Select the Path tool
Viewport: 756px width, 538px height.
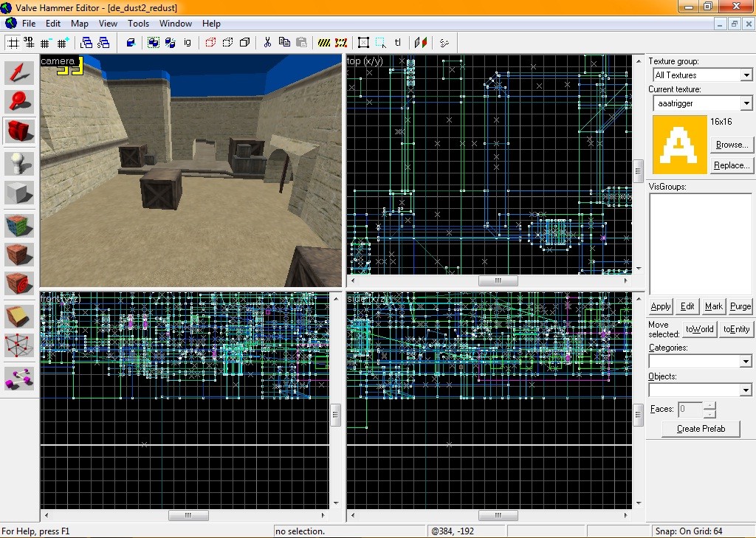click(20, 377)
